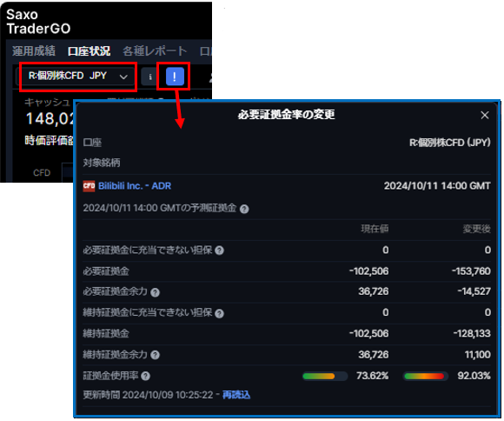
Task: Select the -14,527 必要証拠金余力 value
Action: (474, 291)
